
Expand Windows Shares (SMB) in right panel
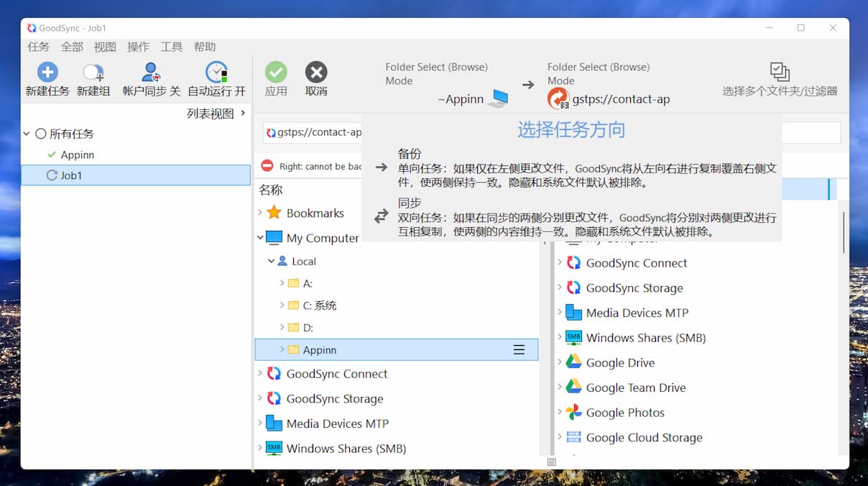561,337
